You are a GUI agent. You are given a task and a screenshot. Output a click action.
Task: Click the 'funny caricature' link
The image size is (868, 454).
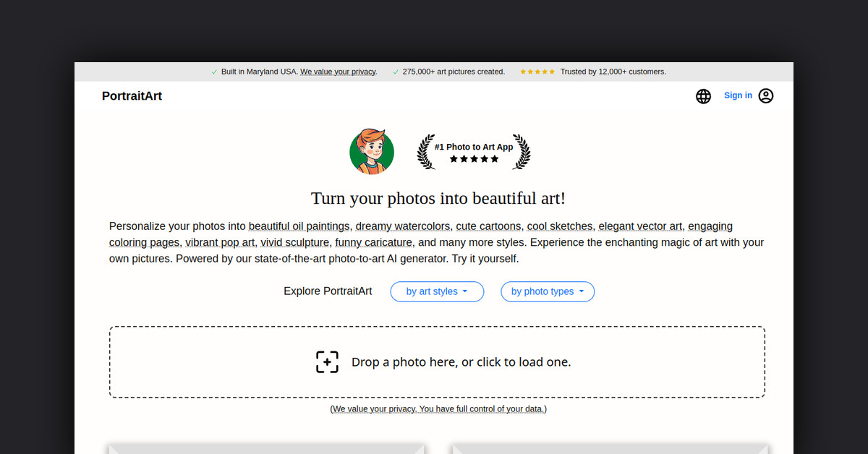tap(374, 242)
